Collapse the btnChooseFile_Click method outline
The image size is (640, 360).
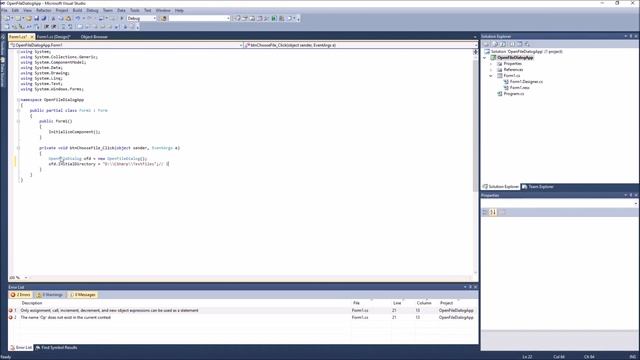pyautogui.click(x=18, y=148)
